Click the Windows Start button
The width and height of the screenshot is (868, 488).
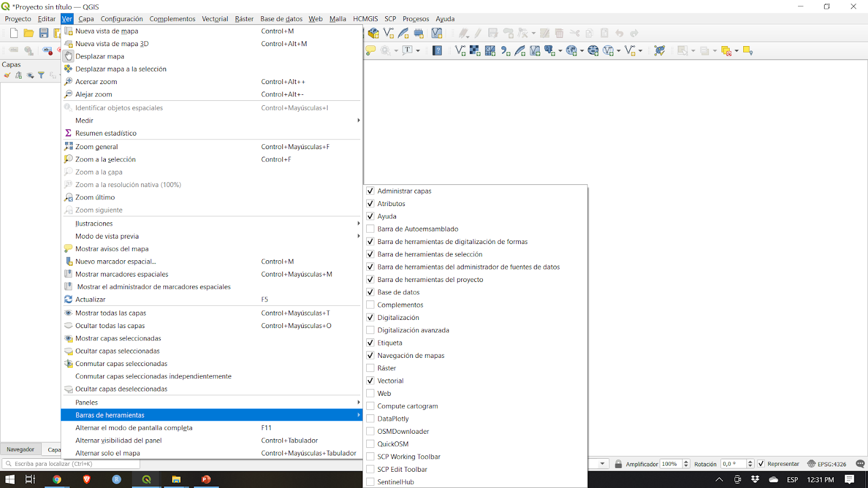(10, 479)
